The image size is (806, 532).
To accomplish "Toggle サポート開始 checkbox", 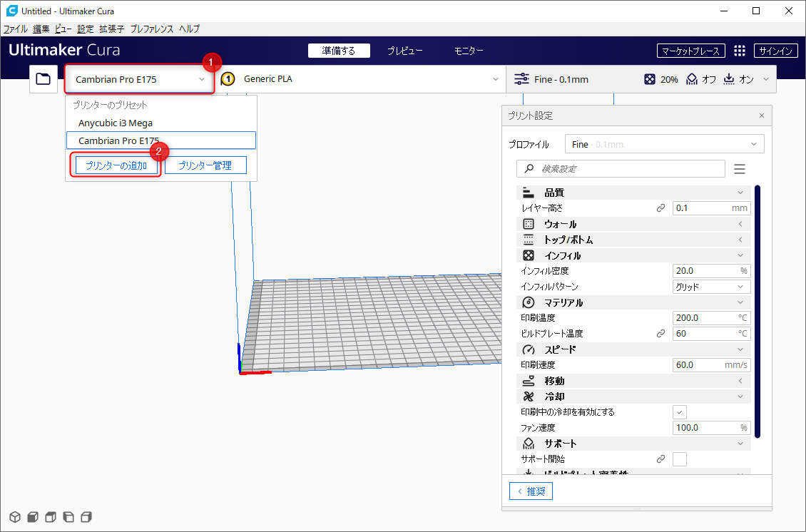I will (x=680, y=459).
